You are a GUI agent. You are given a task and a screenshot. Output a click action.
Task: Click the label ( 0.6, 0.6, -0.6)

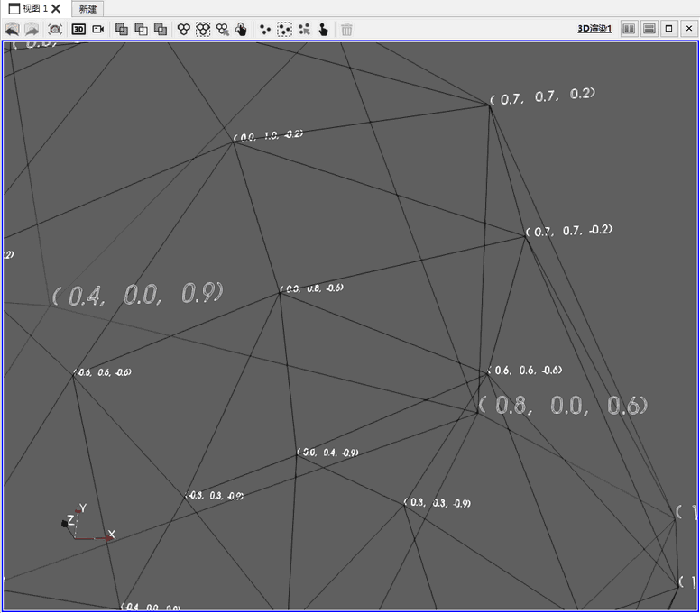tap(525, 370)
